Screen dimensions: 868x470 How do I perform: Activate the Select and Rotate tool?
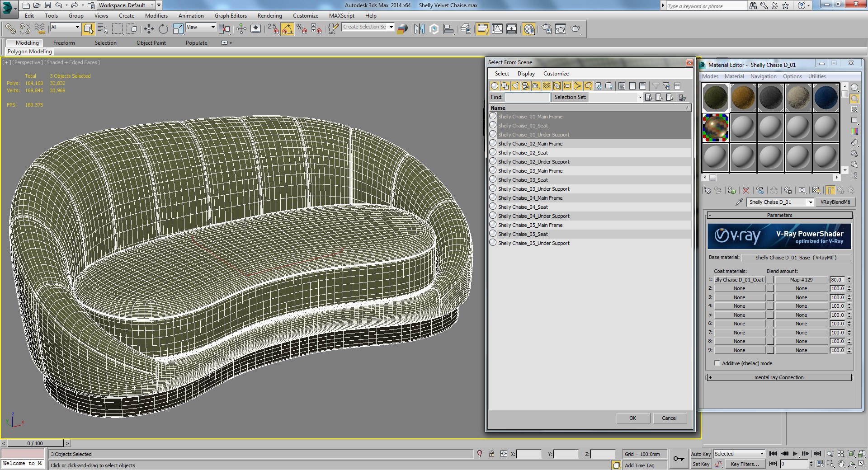pos(163,29)
